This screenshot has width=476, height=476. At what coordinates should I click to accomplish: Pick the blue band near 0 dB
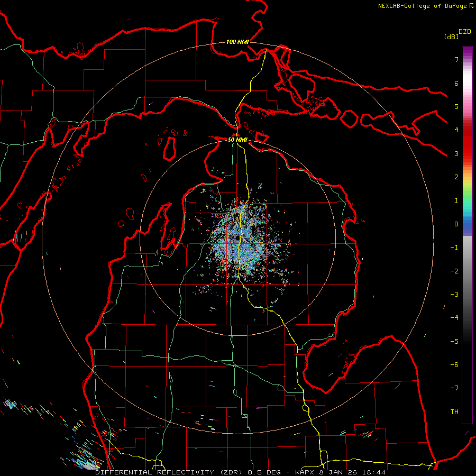467,224
